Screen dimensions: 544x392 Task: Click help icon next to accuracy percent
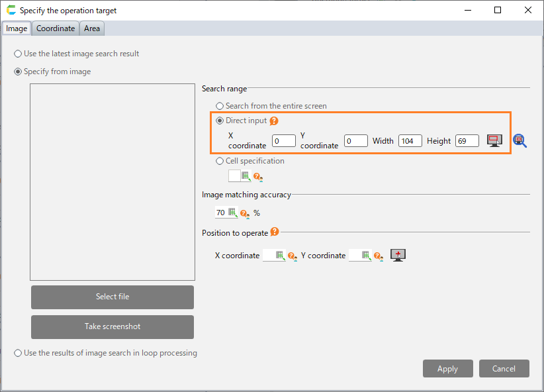[x=245, y=214]
